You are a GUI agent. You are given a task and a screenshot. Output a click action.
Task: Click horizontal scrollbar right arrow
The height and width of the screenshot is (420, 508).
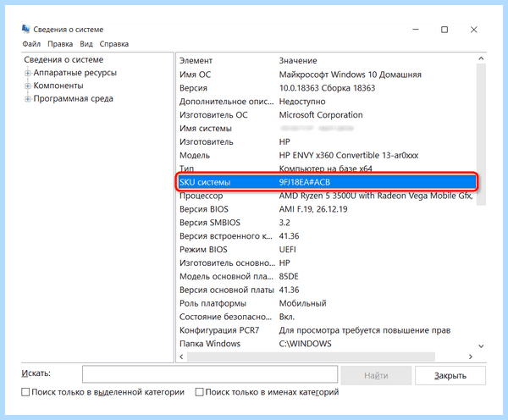(x=471, y=356)
